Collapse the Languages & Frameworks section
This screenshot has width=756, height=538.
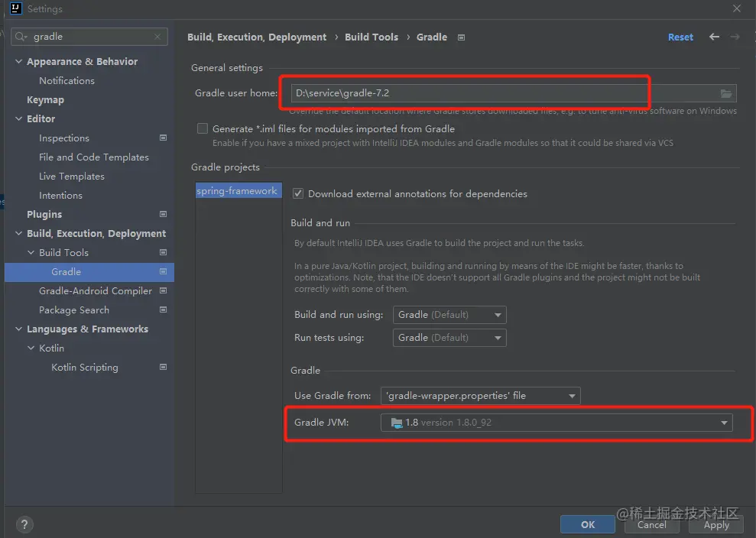click(x=19, y=329)
